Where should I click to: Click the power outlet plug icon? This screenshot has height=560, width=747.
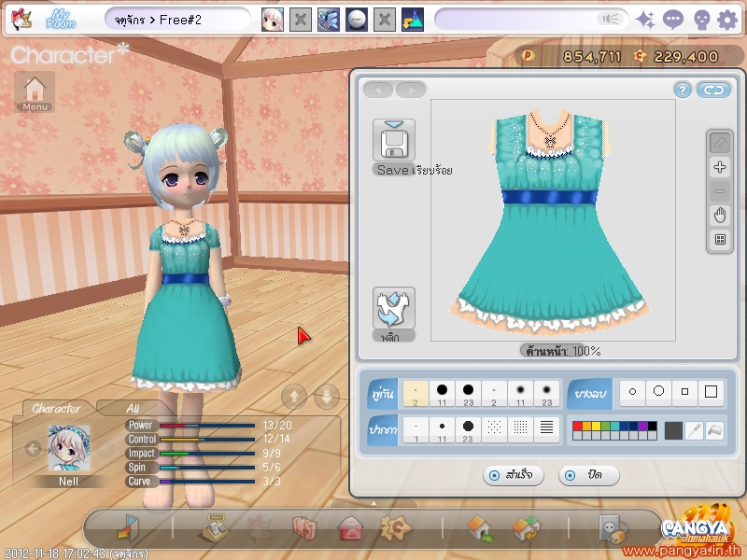click(613, 528)
